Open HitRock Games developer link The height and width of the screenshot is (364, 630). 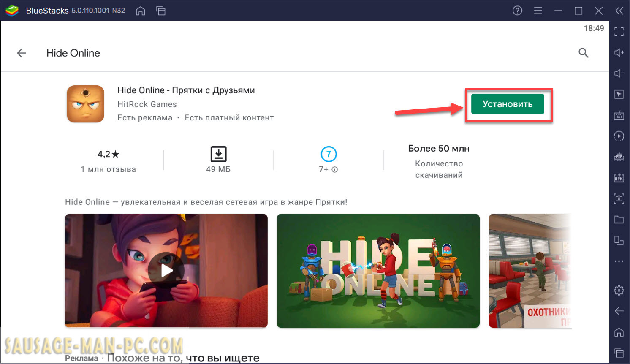point(147,104)
